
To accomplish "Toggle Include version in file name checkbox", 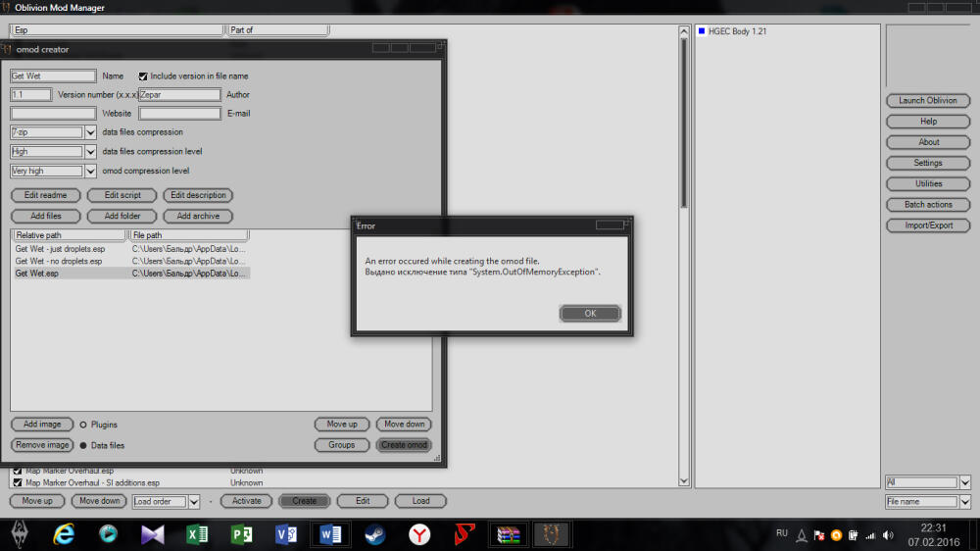I will coord(143,76).
